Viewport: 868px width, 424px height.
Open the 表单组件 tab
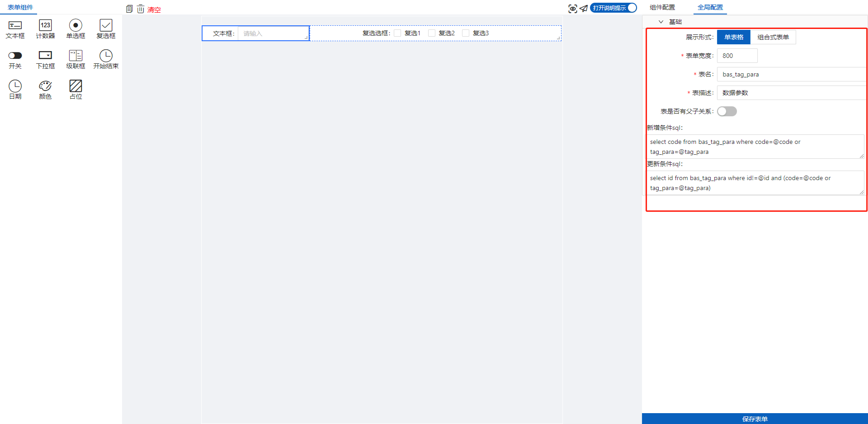(20, 7)
